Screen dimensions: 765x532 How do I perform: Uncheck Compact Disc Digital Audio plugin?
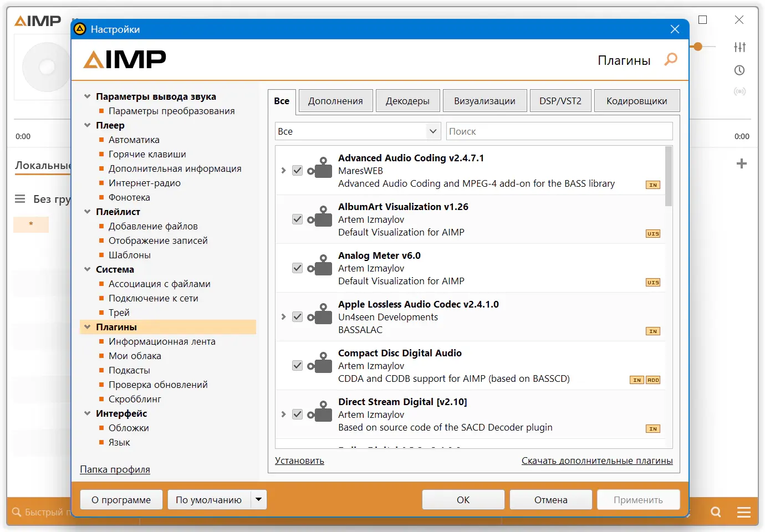pyautogui.click(x=298, y=365)
